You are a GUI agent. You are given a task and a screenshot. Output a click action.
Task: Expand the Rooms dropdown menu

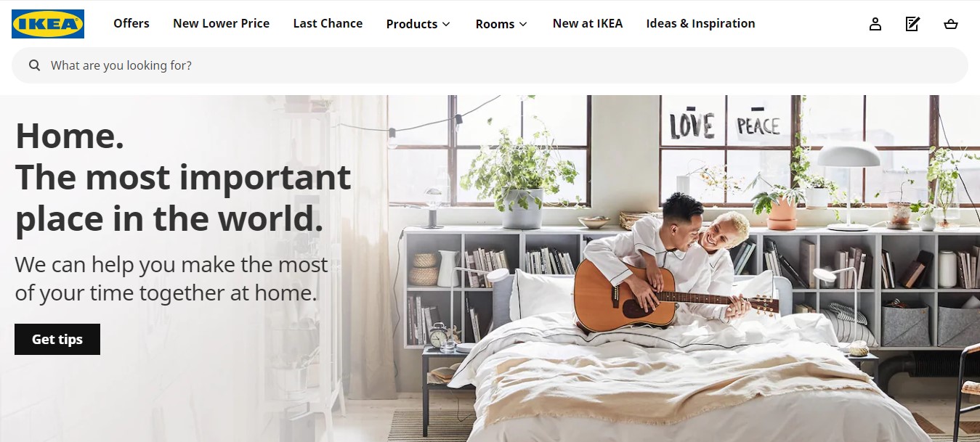pos(501,24)
